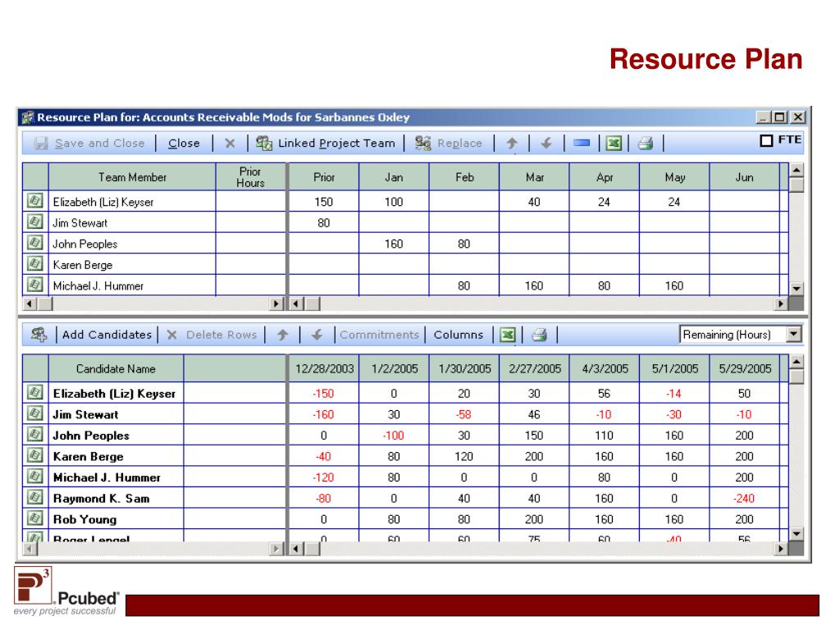Click row icon for Michael J. Hummer team member
Viewport: 840px width, 630px height.
pyautogui.click(x=34, y=285)
